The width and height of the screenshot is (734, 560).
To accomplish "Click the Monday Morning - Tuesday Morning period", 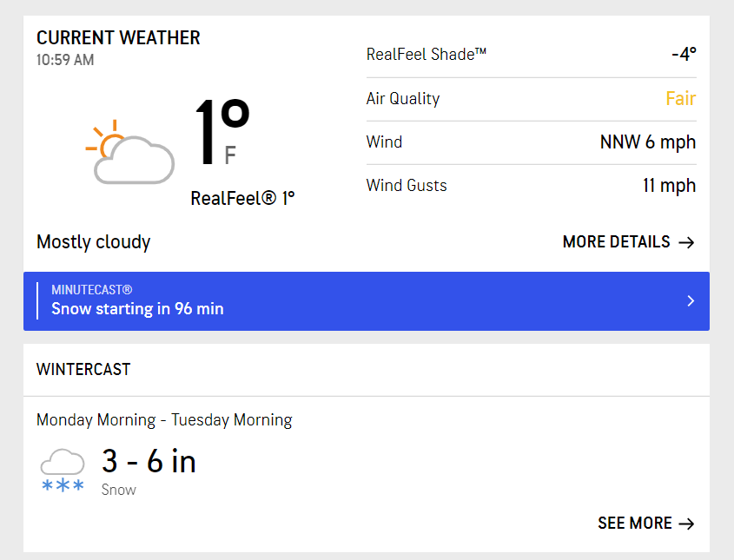I will click(x=164, y=420).
